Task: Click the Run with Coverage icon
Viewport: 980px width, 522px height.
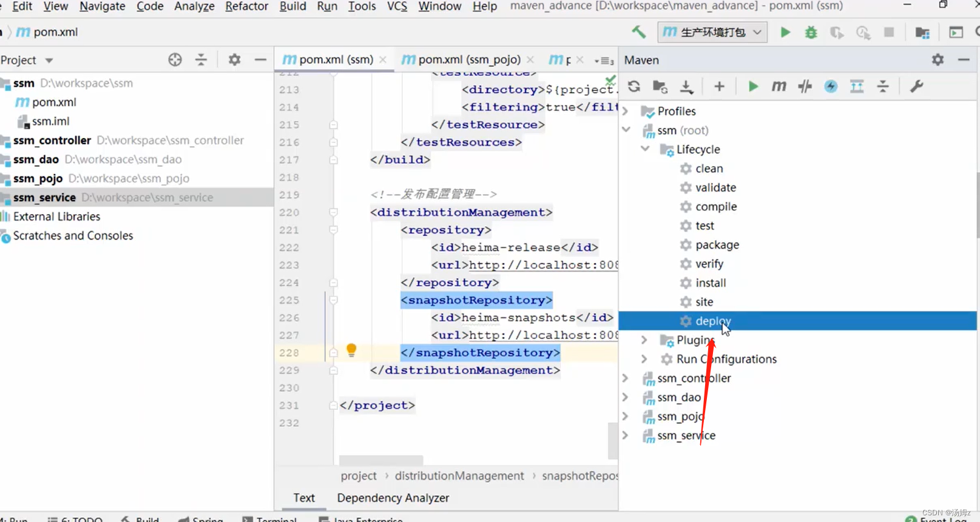Action: [x=837, y=32]
